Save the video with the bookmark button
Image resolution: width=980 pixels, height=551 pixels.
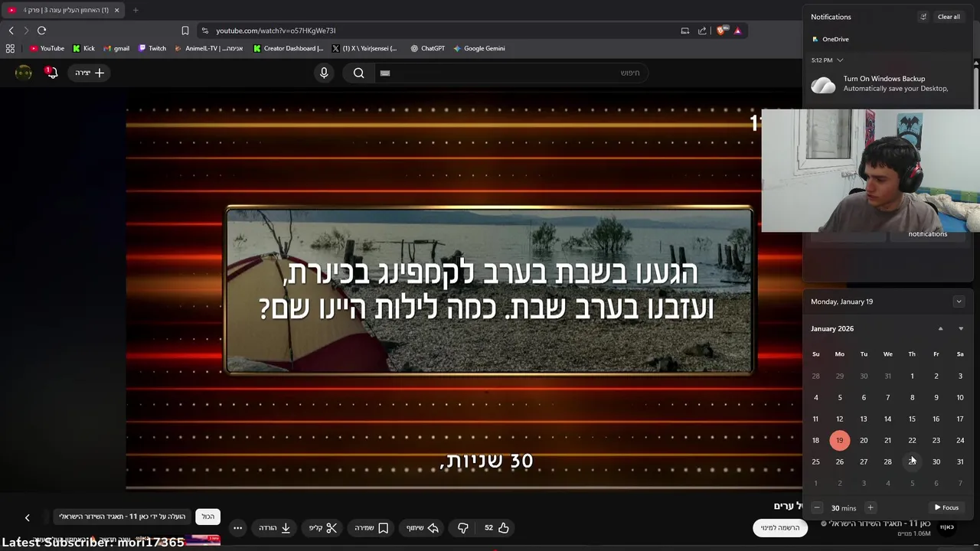click(371, 527)
